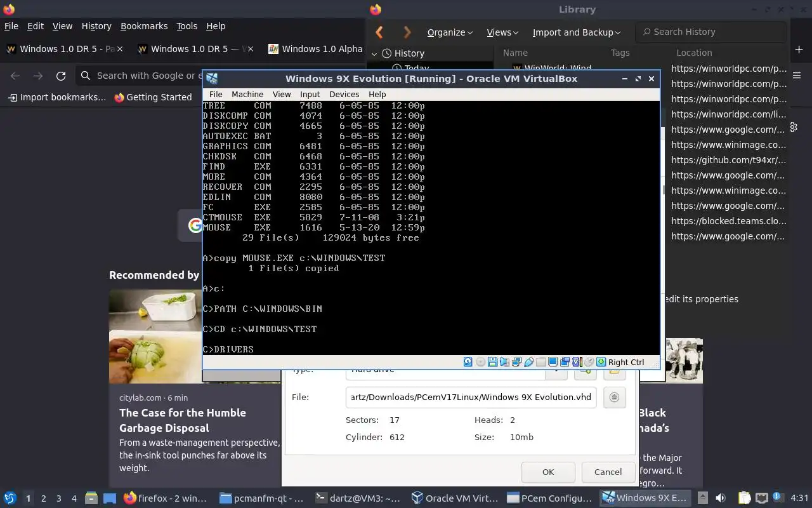Open the VirtualBox View menu

click(282, 94)
